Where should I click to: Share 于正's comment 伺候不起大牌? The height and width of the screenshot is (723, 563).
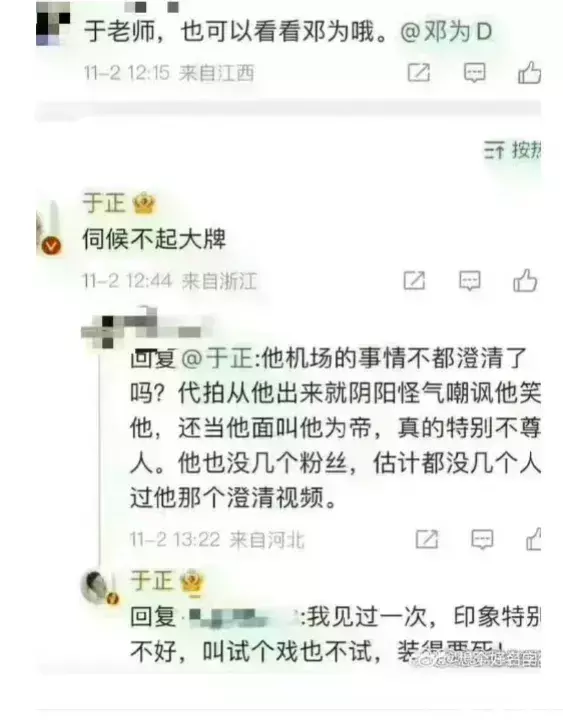tap(414, 280)
